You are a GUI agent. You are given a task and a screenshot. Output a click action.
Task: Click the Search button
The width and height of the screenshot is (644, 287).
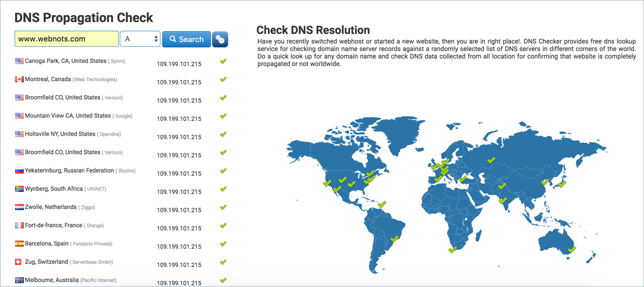coord(186,39)
